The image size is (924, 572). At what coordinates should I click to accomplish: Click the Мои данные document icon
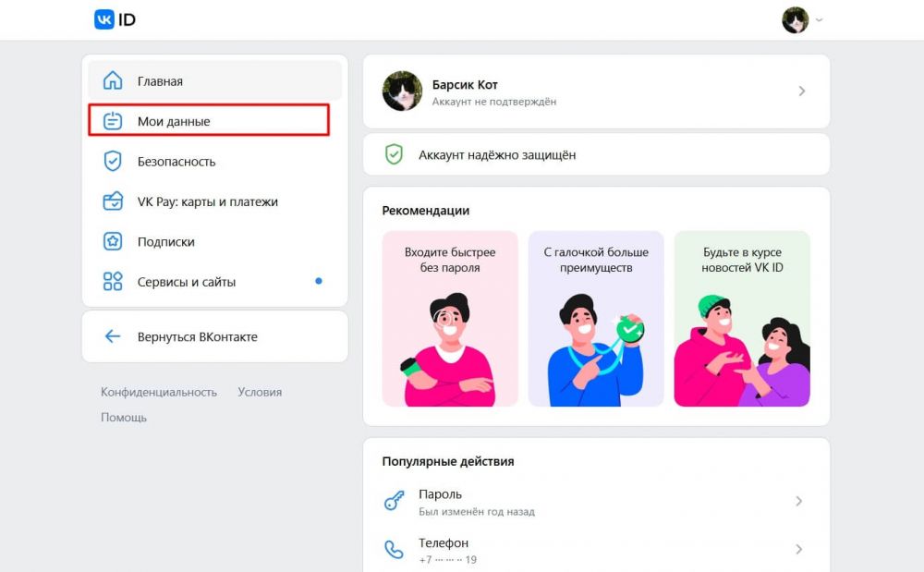click(x=113, y=121)
